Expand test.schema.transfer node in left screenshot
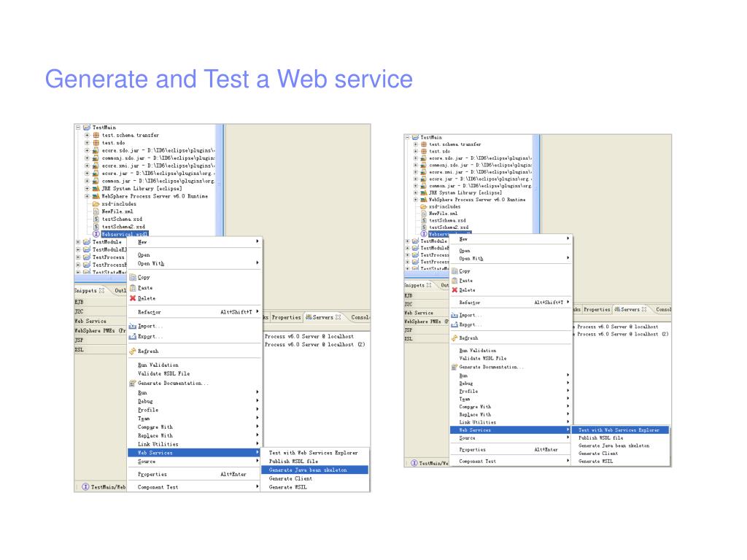Viewport: 747px width, 560px height. tap(88, 135)
